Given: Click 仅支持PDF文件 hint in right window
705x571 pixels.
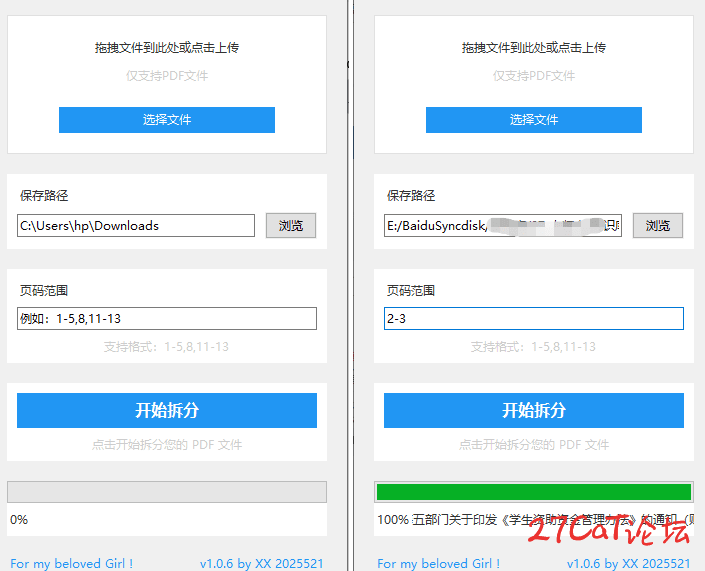Looking at the screenshot, I should tap(534, 76).
